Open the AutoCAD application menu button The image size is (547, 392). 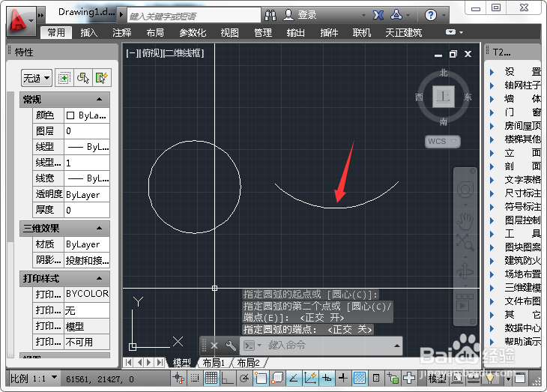pyautogui.click(x=20, y=22)
